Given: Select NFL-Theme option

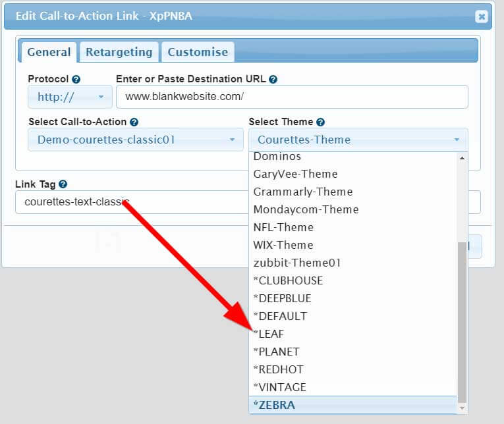Looking at the screenshot, I should coord(352,227).
